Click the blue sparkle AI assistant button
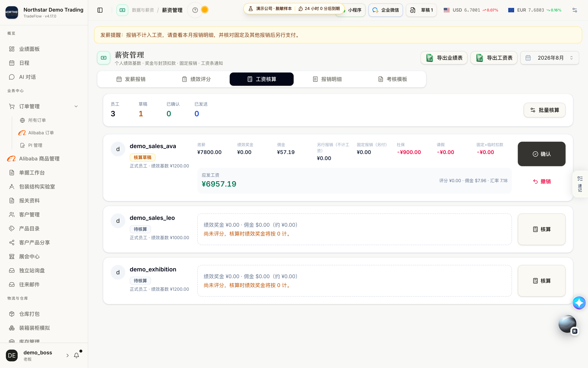This screenshot has width=588, height=368. pyautogui.click(x=579, y=303)
